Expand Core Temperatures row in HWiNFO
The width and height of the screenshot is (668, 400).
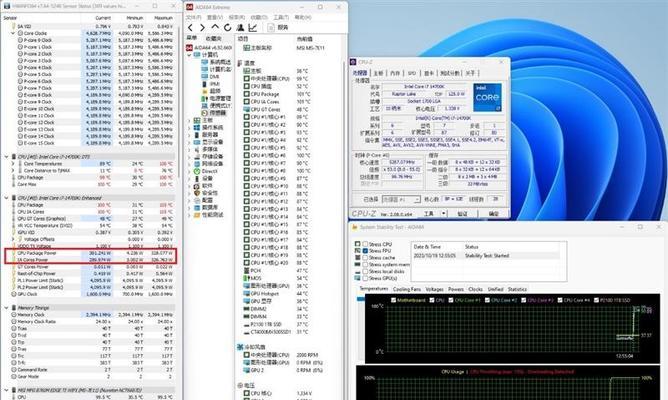pyautogui.click(x=13, y=164)
